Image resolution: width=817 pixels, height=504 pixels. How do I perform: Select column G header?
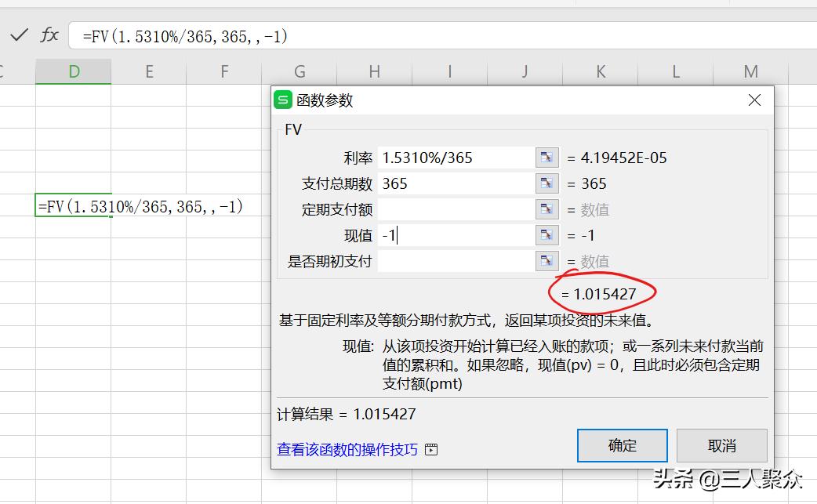[x=300, y=71]
